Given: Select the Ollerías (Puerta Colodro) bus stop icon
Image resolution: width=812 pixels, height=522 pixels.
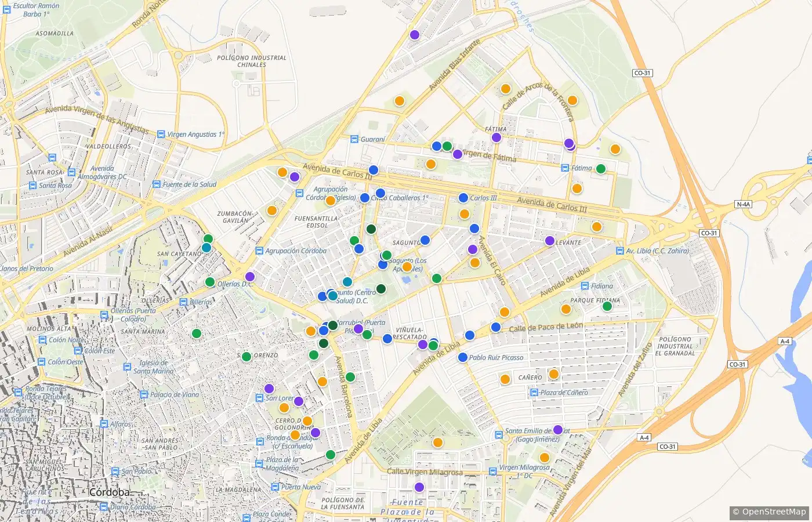Looking at the screenshot, I should (104, 315).
